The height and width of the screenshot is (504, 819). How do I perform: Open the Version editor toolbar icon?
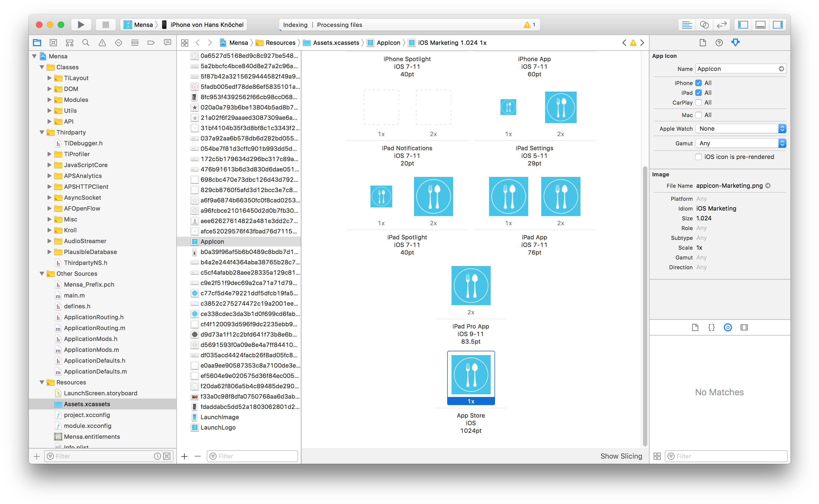(x=722, y=25)
